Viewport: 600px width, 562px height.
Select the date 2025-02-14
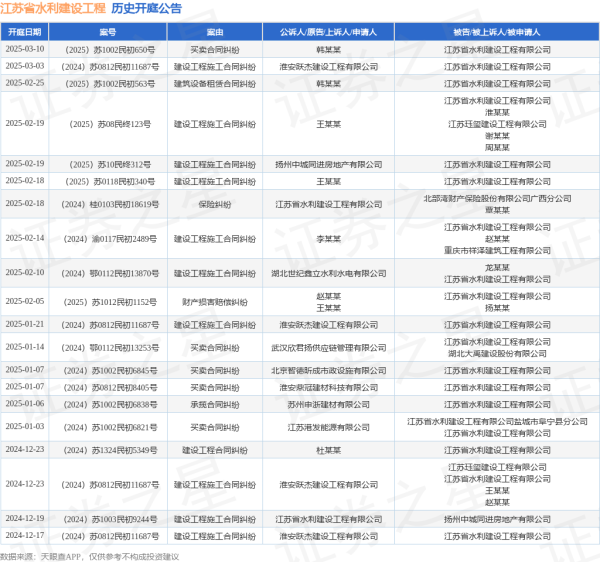(x=25, y=238)
